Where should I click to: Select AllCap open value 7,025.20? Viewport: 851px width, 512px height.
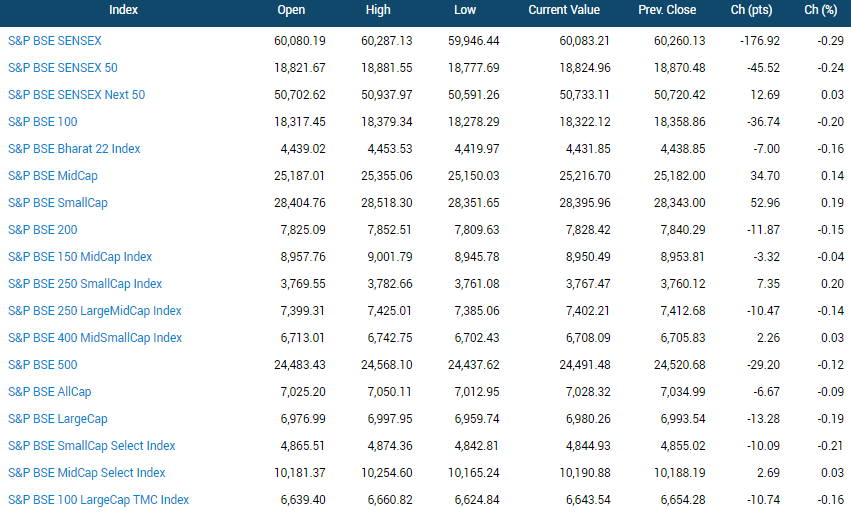tap(303, 392)
